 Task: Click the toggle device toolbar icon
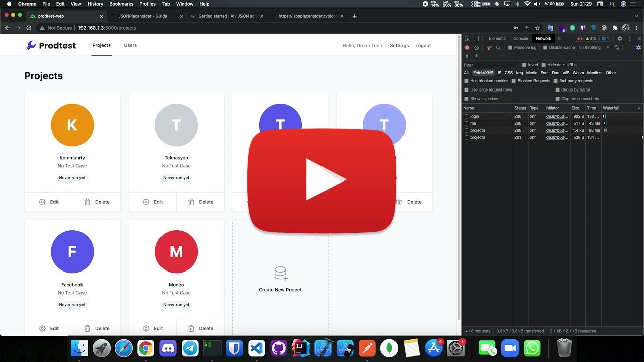point(476,38)
